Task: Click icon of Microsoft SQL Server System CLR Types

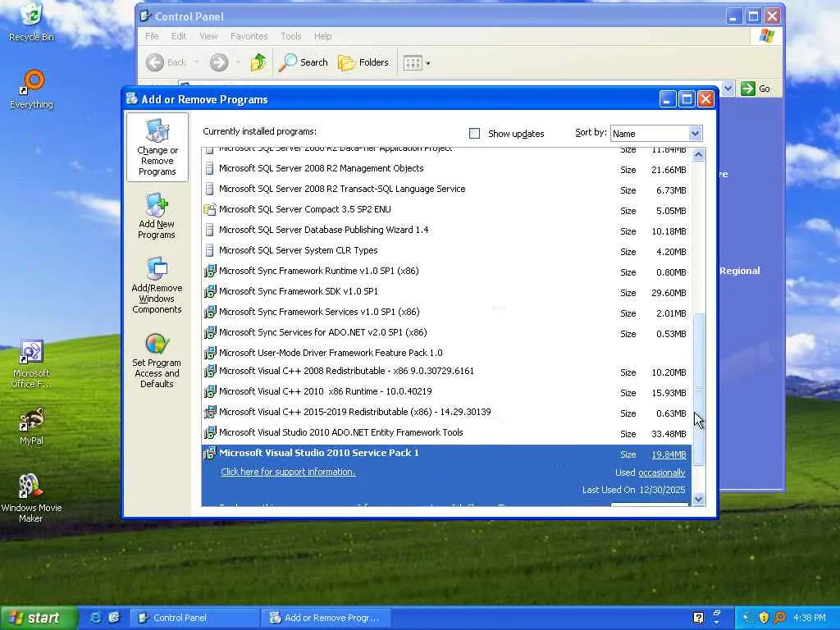Action: [210, 250]
